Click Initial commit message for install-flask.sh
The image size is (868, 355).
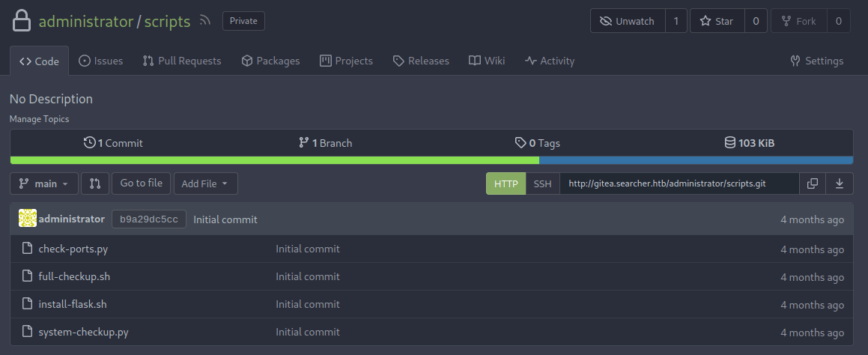[x=308, y=304]
